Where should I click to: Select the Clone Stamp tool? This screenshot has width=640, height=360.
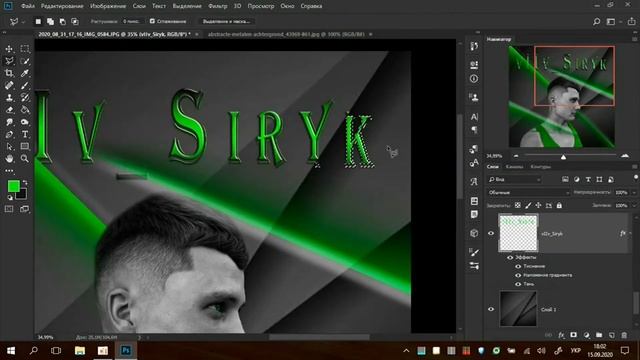tap(9, 98)
